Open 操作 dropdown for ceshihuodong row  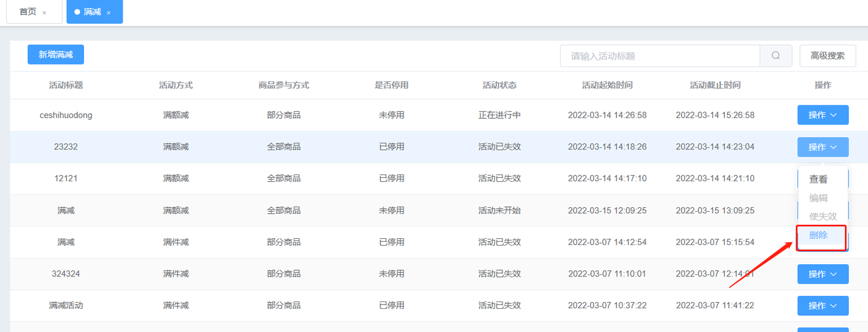coord(823,115)
